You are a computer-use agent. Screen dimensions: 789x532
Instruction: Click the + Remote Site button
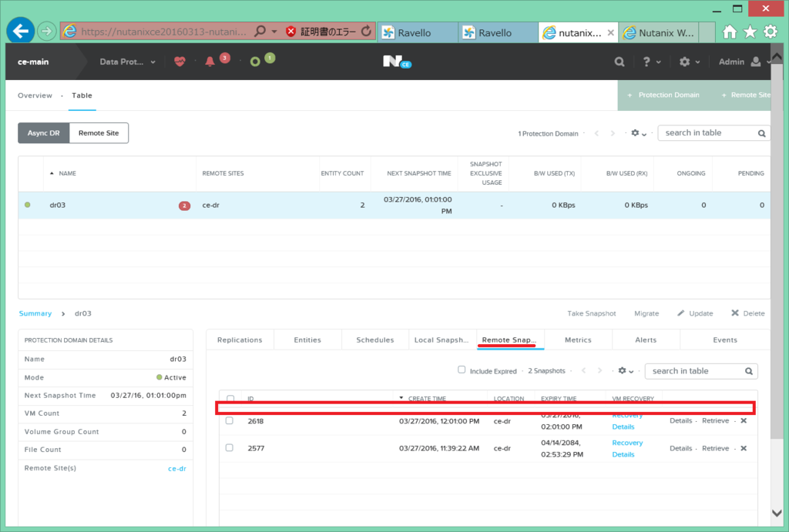pyautogui.click(x=746, y=95)
